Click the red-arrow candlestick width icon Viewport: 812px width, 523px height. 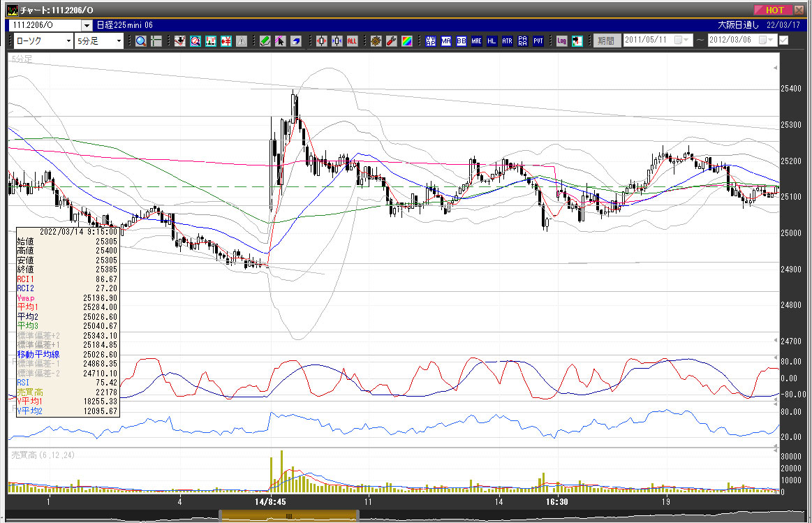[322, 41]
